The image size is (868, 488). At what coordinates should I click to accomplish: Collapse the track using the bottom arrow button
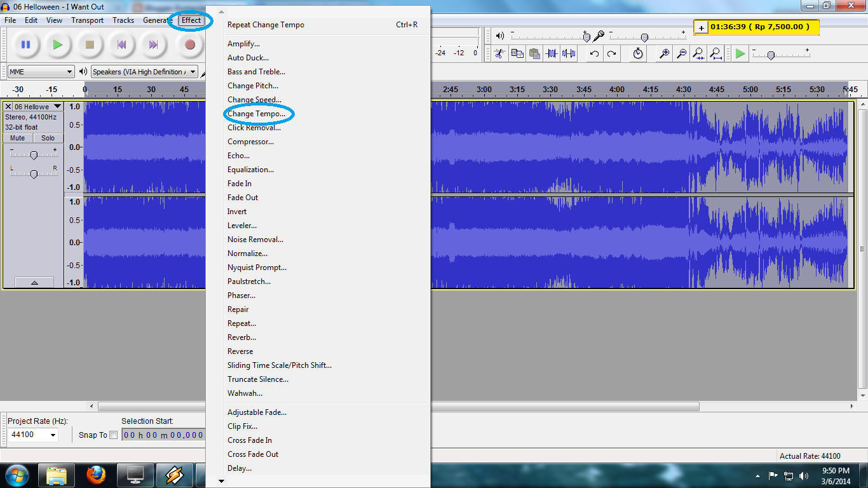34,282
